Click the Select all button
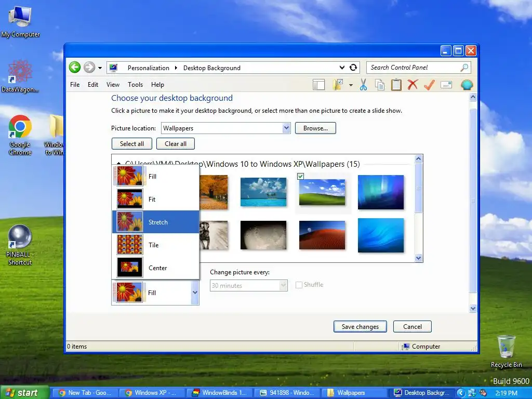 [x=131, y=143]
